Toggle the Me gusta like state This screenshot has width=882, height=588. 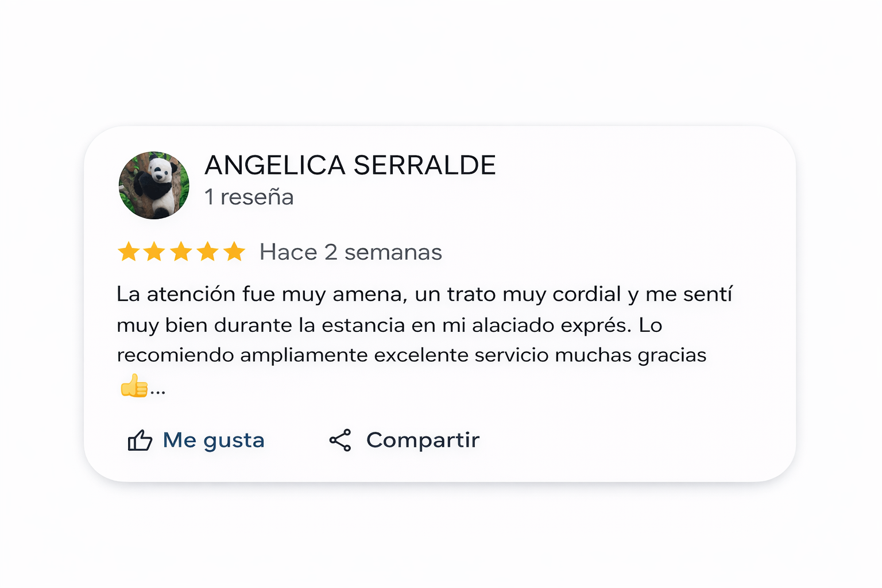point(195,440)
